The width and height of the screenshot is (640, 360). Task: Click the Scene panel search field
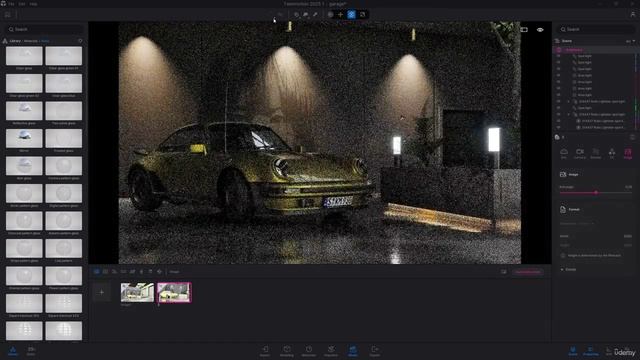point(595,29)
